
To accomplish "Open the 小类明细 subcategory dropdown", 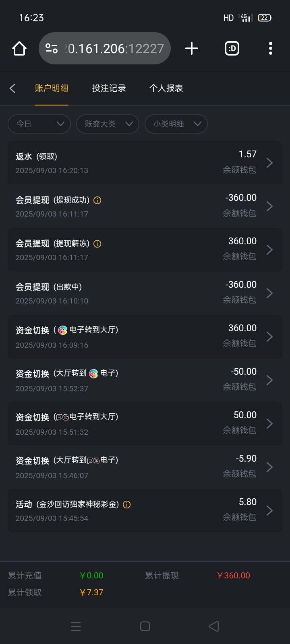I will pyautogui.click(x=176, y=124).
